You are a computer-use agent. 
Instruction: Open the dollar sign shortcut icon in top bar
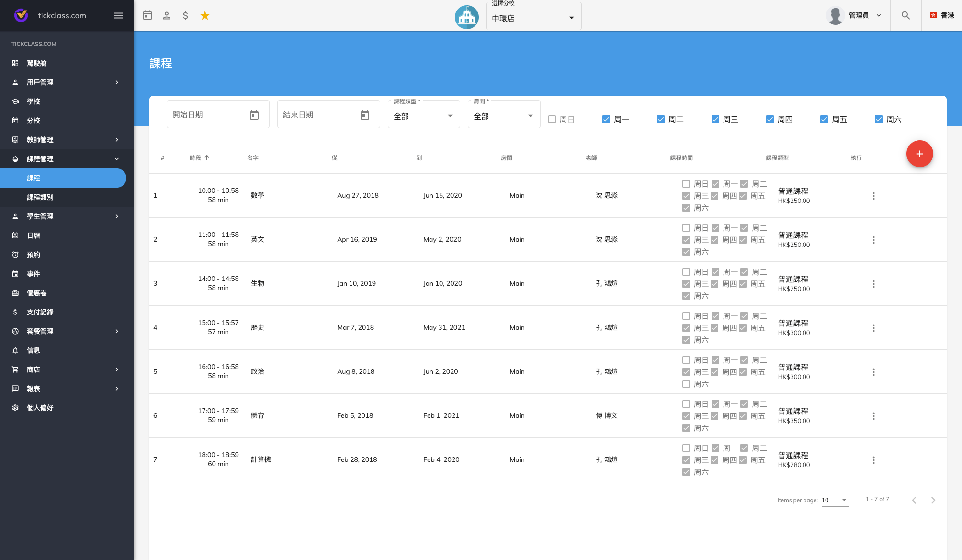185,15
